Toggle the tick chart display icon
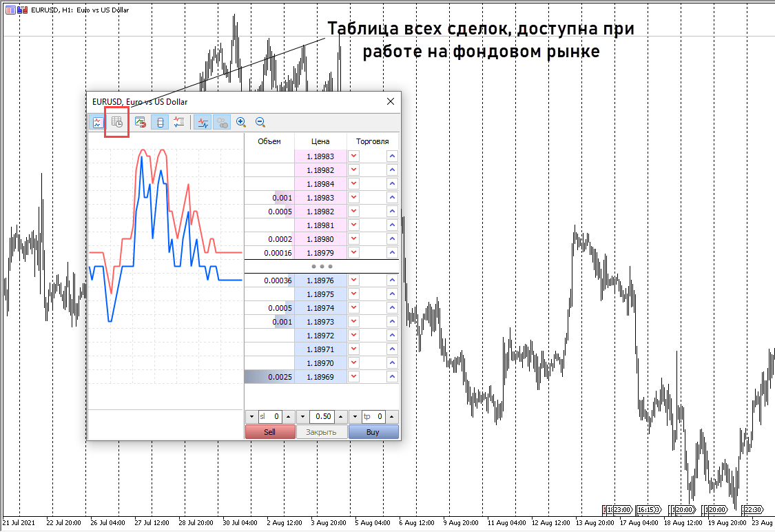Screen dimensions: 775x532 [97, 122]
